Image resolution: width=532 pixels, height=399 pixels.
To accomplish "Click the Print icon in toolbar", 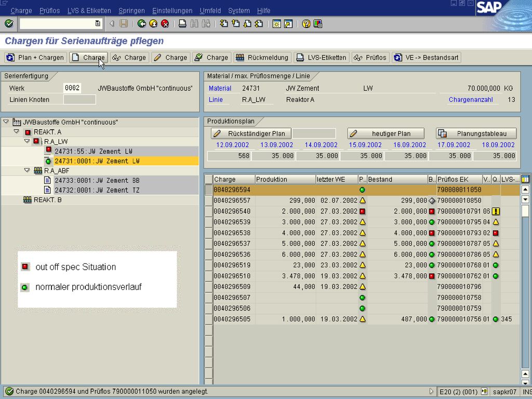I will click(182, 24).
